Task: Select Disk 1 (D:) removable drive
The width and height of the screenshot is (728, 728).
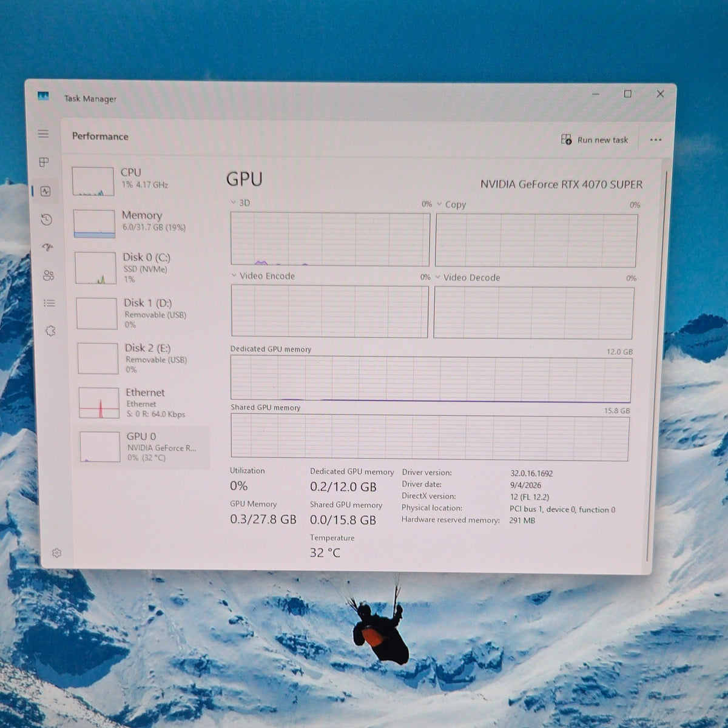Action: click(x=143, y=313)
